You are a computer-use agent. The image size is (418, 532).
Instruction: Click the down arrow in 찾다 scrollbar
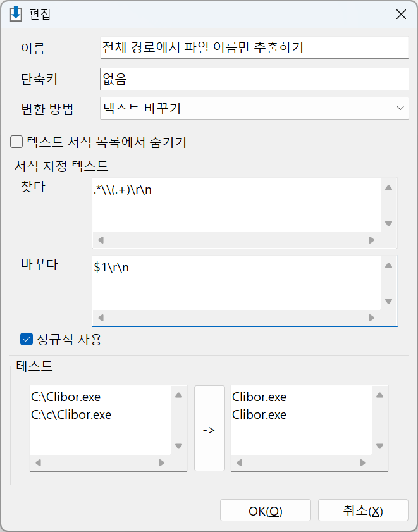(x=388, y=223)
